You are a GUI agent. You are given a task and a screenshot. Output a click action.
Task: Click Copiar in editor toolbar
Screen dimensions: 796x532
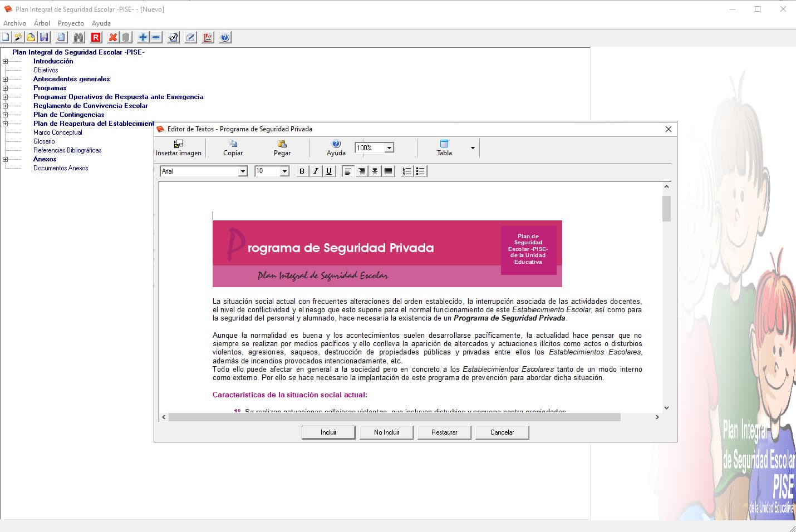click(233, 148)
